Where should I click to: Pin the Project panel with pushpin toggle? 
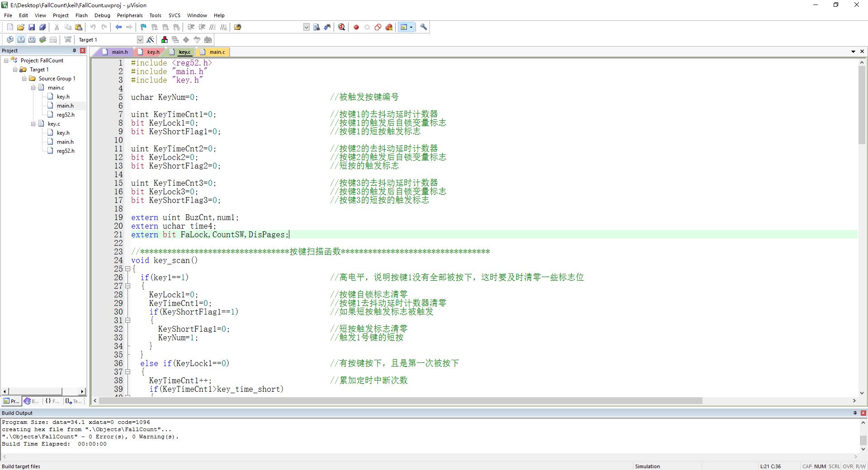click(74, 51)
